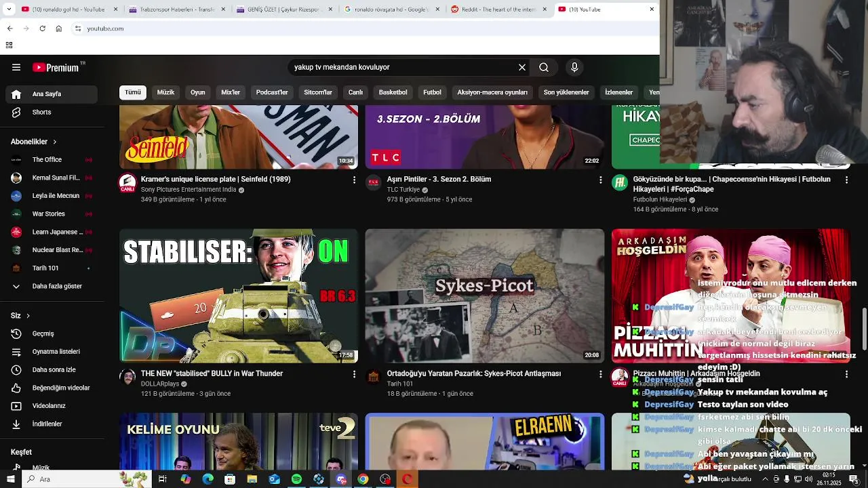Image resolution: width=868 pixels, height=488 pixels.
Task: Open options menu for Sykes-Picot Antlaşması video
Action: 600,374
